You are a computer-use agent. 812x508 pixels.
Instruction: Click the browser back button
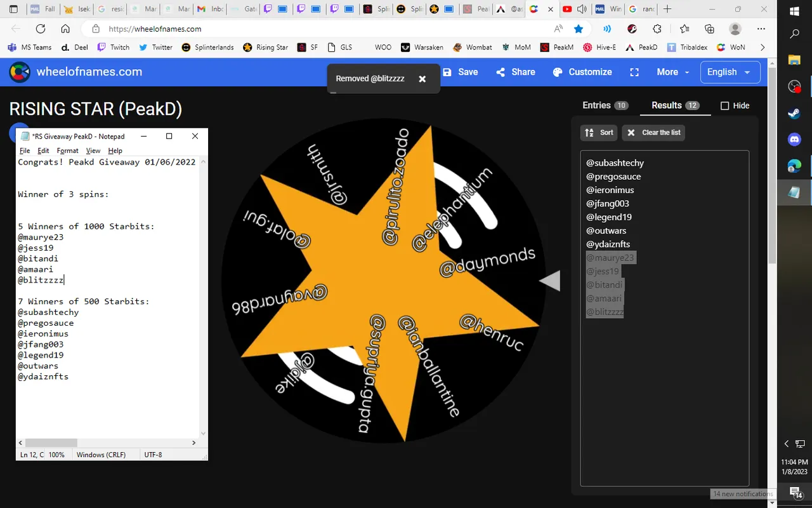click(16, 29)
